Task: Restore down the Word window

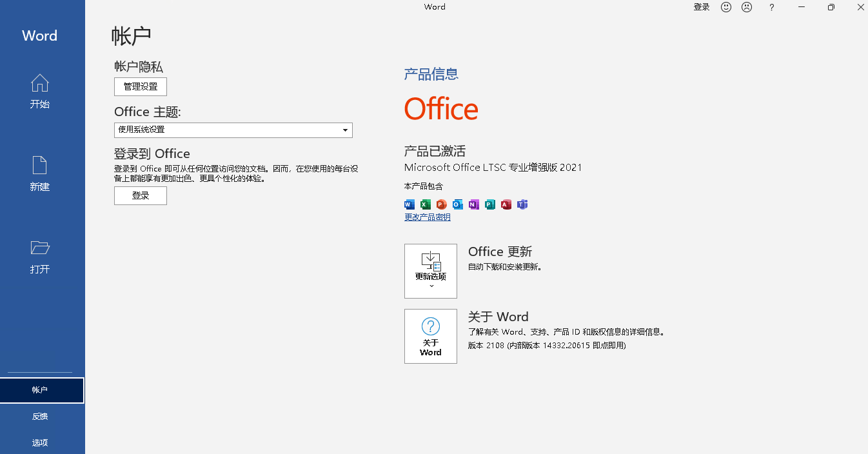Action: click(x=831, y=7)
